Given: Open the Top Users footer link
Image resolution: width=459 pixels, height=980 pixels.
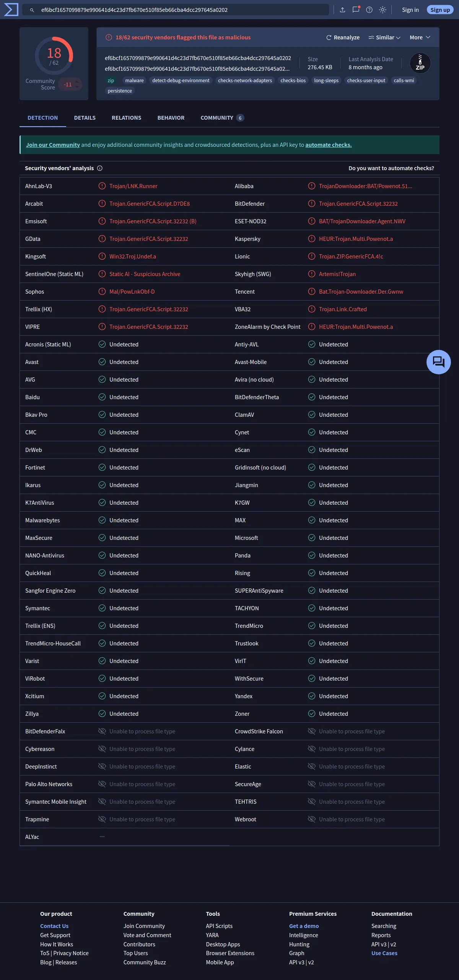Looking at the screenshot, I should pyautogui.click(x=136, y=953).
